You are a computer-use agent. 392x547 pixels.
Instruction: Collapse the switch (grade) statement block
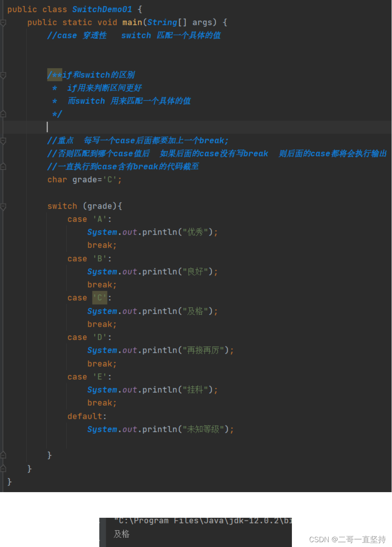4,206
